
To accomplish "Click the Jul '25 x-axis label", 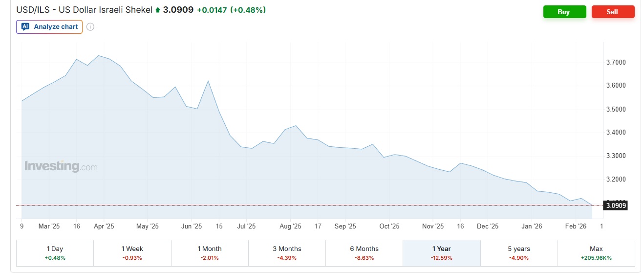I will (246, 227).
